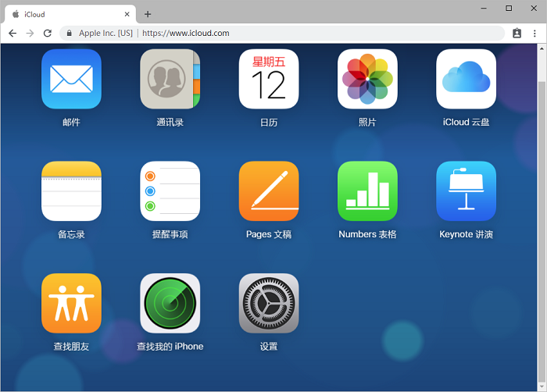Screen dimensions: 547x392
Task: Click the padlock site security icon
Action: tap(69, 33)
